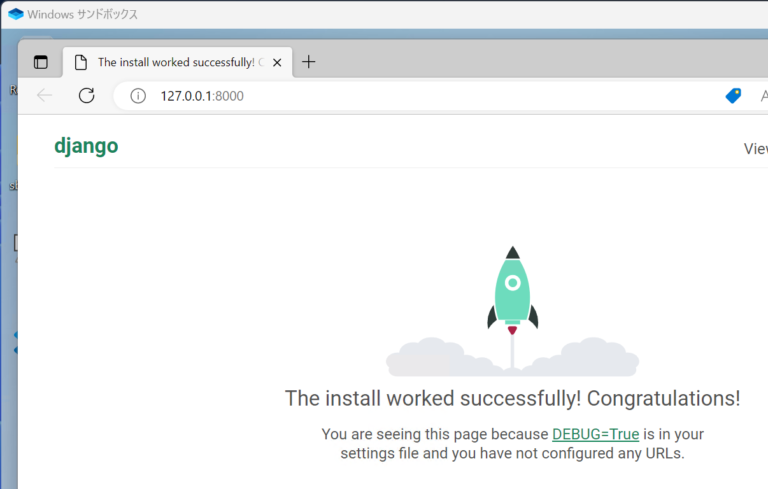Viewport: 768px width, 489px height.
Task: Open the DEBUG=True link
Action: pos(595,434)
